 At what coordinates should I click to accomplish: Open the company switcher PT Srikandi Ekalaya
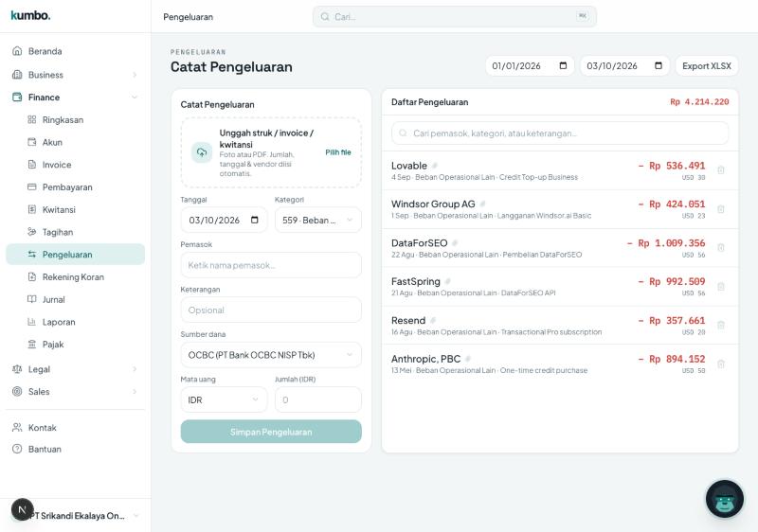click(x=76, y=516)
